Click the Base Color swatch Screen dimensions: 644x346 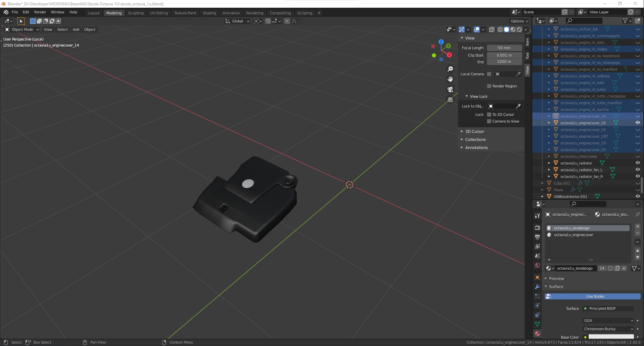point(611,337)
